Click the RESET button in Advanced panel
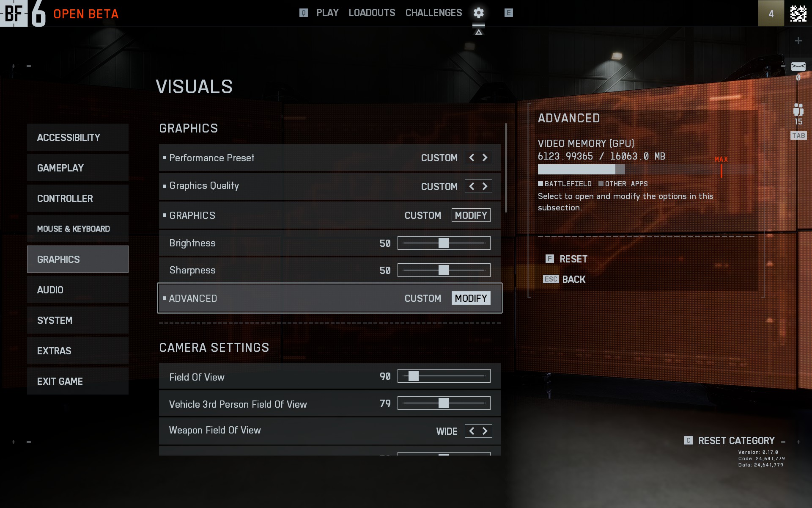Viewport: 812px width, 508px height. (x=573, y=259)
